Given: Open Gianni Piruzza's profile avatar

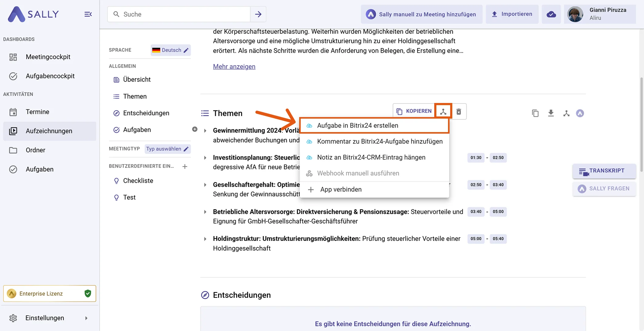Looking at the screenshot, I should pos(575,14).
